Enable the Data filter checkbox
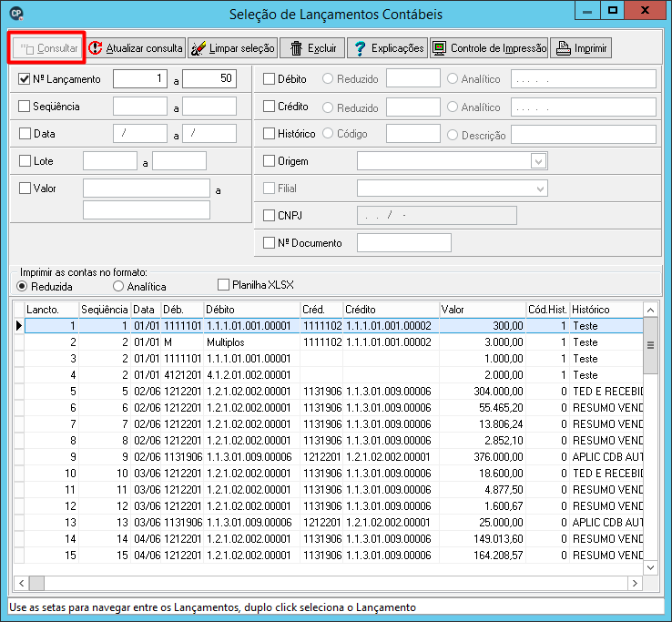Image resolution: width=672 pixels, height=622 pixels. coord(25,134)
